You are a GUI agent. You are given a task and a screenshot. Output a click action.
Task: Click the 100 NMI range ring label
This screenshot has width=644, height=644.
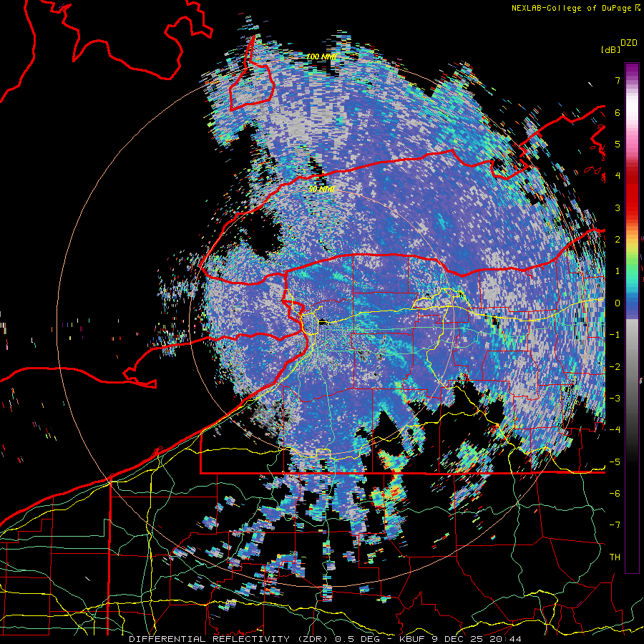click(321, 57)
